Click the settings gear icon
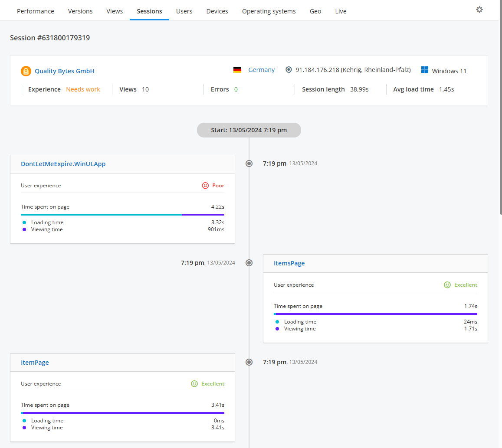 point(479,9)
